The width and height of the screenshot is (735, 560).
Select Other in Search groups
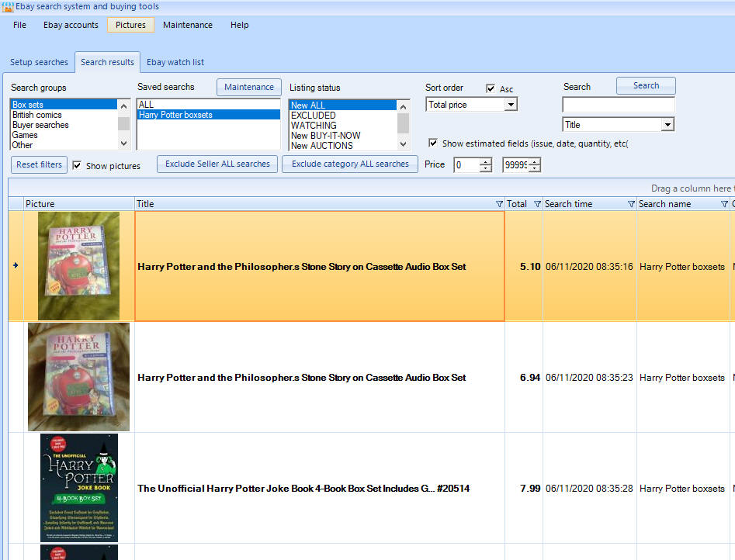point(64,145)
